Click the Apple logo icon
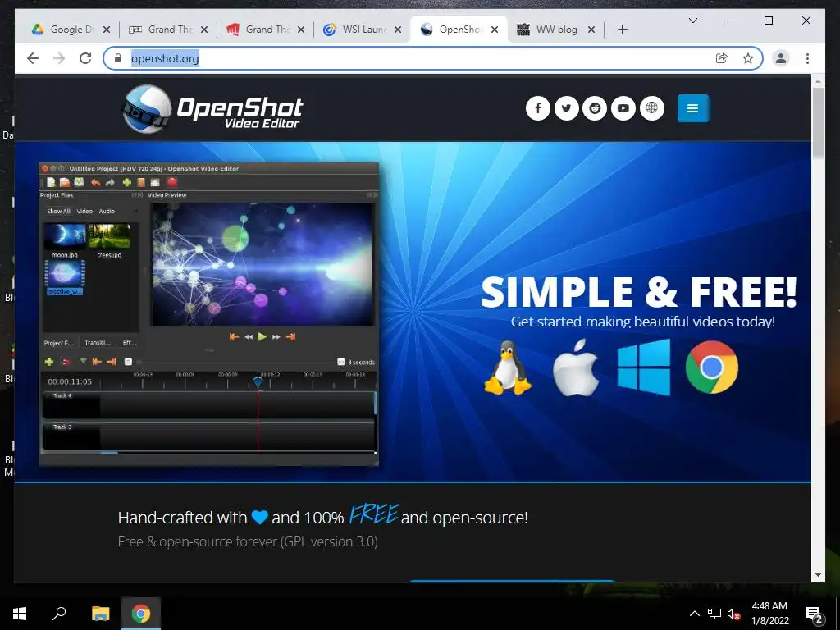 (576, 367)
